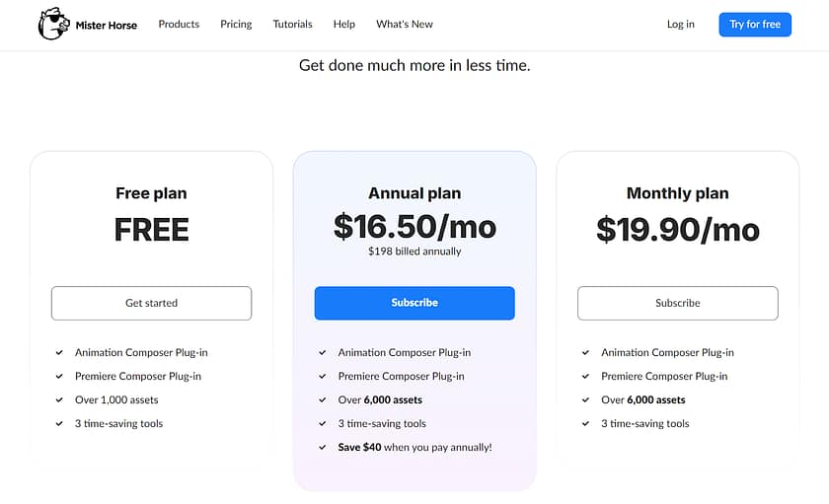The height and width of the screenshot is (504, 829).
Task: Click Get started on Free plan
Action: [x=151, y=303]
